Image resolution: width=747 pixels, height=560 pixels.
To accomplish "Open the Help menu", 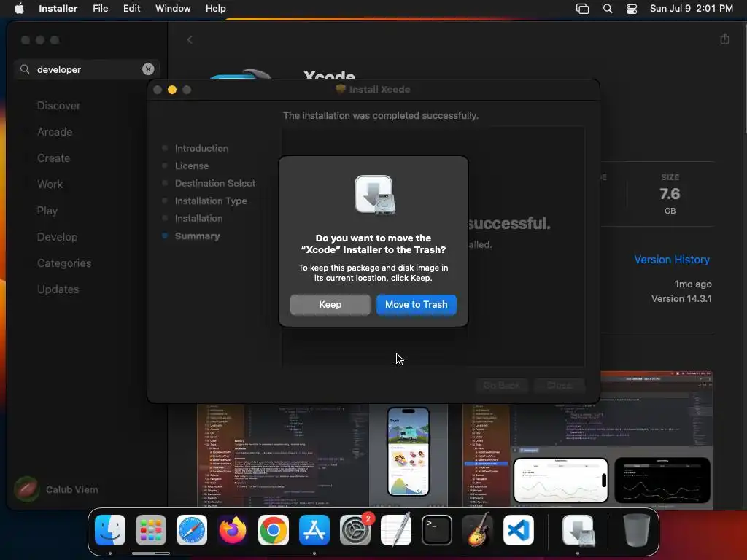I will (215, 8).
